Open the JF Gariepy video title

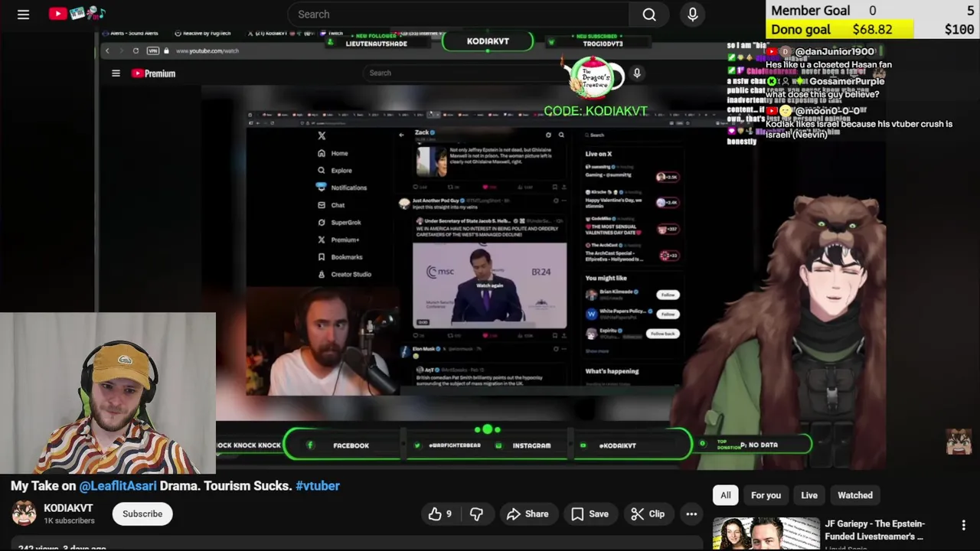(x=874, y=530)
